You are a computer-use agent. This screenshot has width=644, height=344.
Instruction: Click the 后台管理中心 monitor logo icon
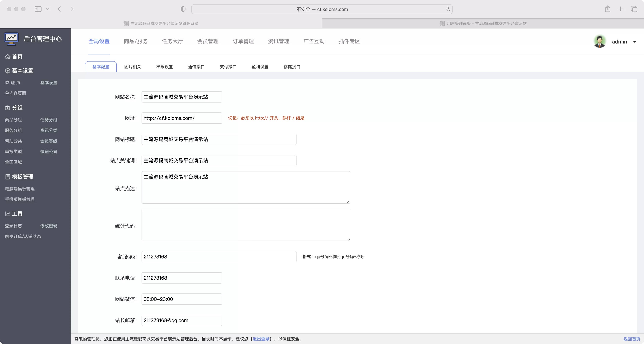coord(11,39)
